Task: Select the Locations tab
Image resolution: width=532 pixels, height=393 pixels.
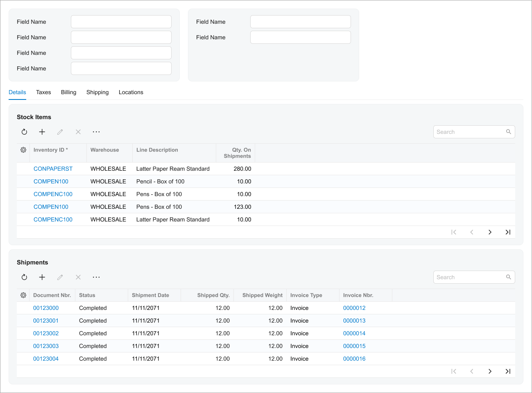Action: pyautogui.click(x=131, y=92)
